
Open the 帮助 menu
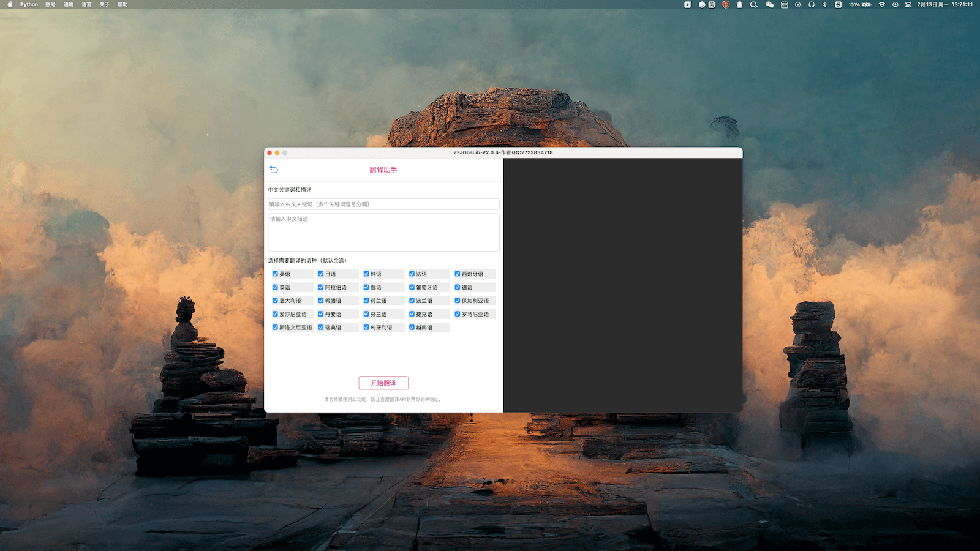tap(123, 4)
